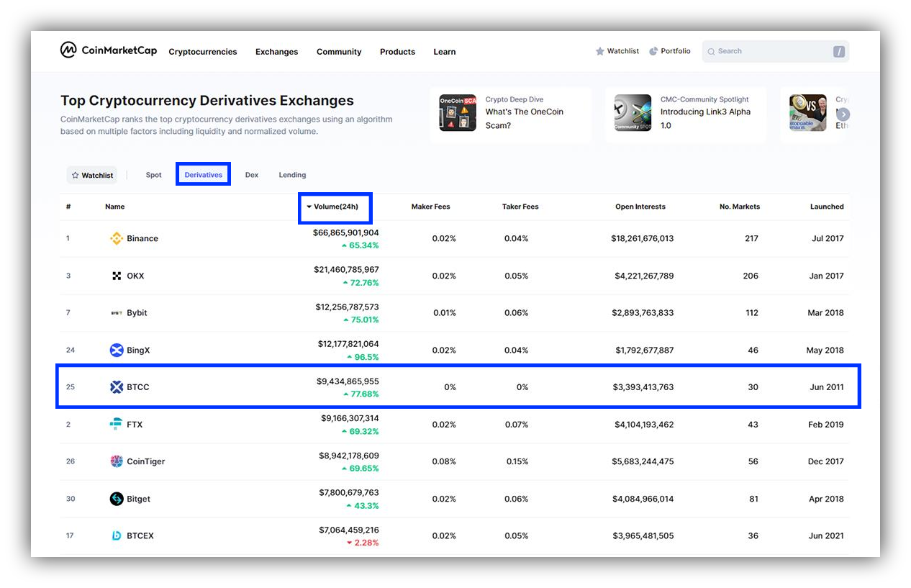
Task: Advance the article carousel with right arrow
Action: click(843, 114)
